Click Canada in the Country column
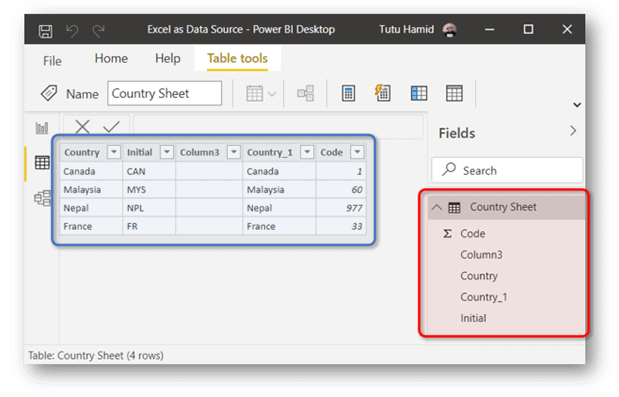The image size is (619, 397). 91,171
